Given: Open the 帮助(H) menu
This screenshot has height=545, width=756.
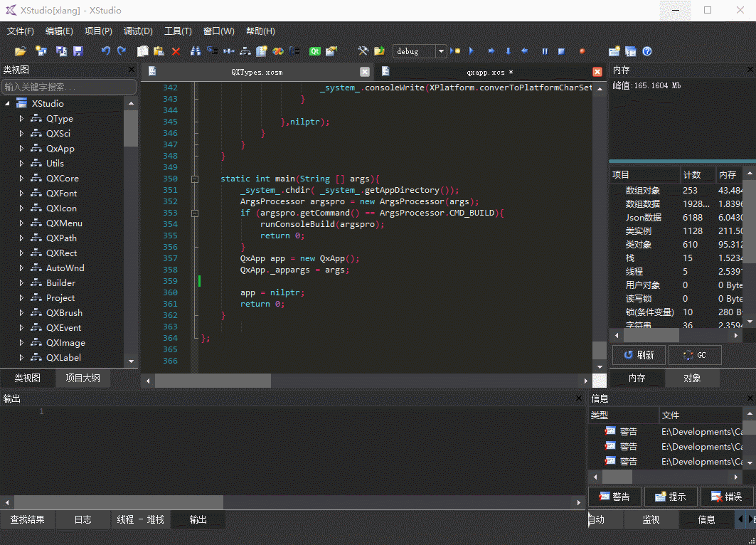Looking at the screenshot, I should coord(260,31).
